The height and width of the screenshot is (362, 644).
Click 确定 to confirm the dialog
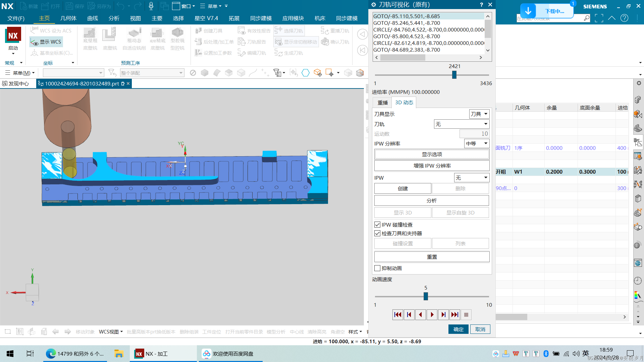point(459,329)
